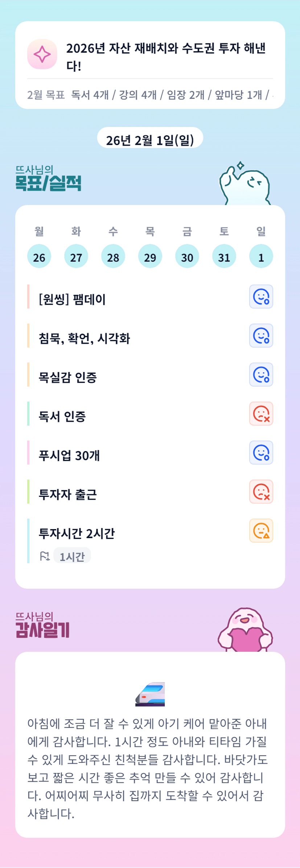
Task: Select Monday 26 in week row
Action: click(x=39, y=256)
